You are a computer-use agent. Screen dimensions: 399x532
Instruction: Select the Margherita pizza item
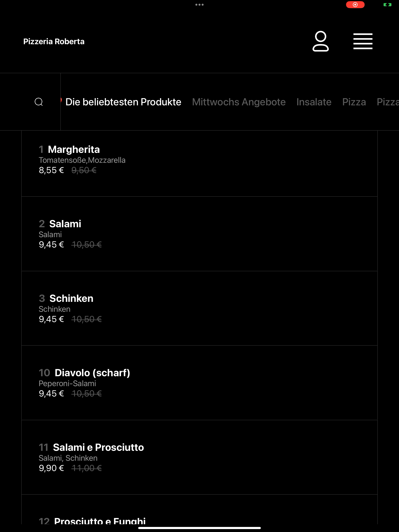point(199,164)
